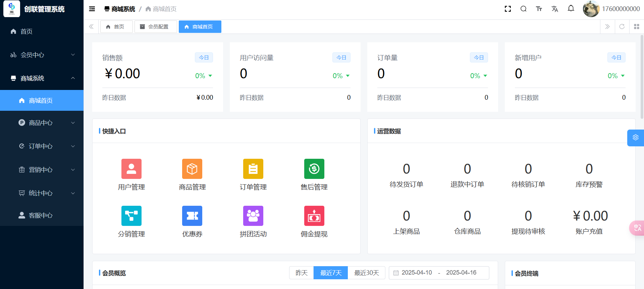Expand 商品中心 sidebar menu
The height and width of the screenshot is (289, 644).
[42, 123]
